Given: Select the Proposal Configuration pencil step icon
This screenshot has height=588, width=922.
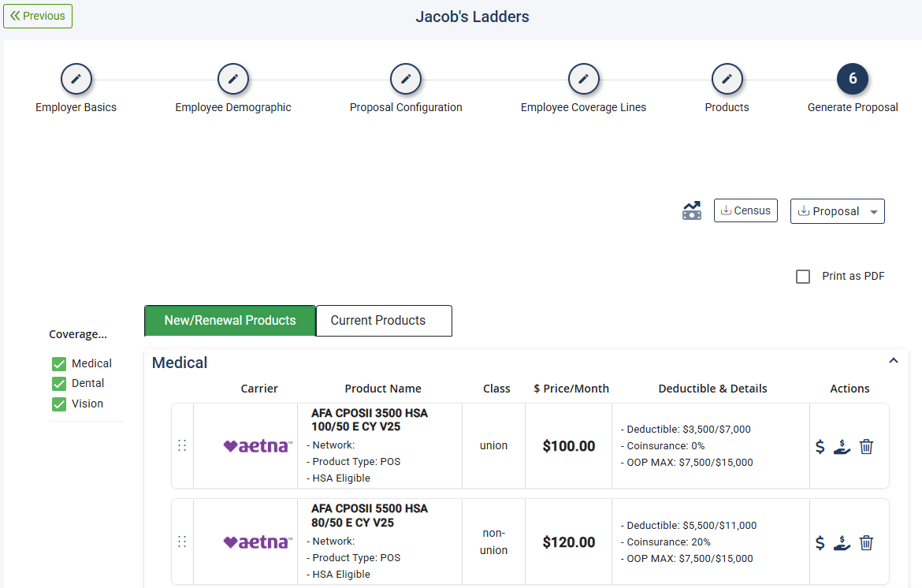Looking at the screenshot, I should 406,79.
